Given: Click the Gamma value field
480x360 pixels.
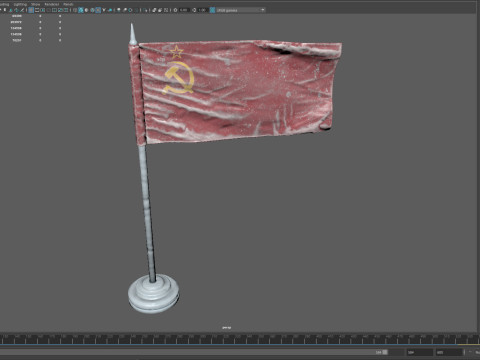Looking at the screenshot, I should pos(203,10).
